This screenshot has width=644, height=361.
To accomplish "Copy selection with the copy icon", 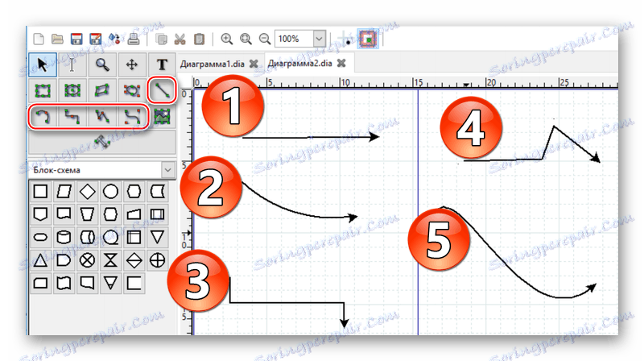I will tap(162, 39).
